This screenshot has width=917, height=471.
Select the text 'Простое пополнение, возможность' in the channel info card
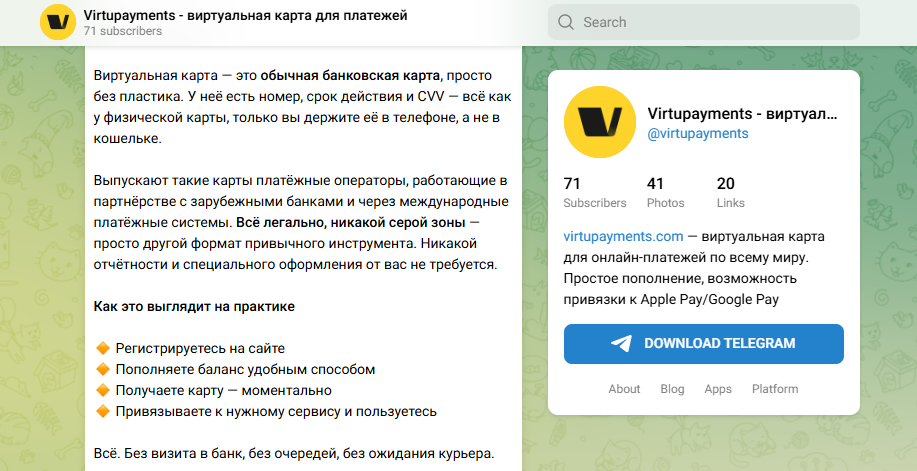pyautogui.click(x=680, y=279)
